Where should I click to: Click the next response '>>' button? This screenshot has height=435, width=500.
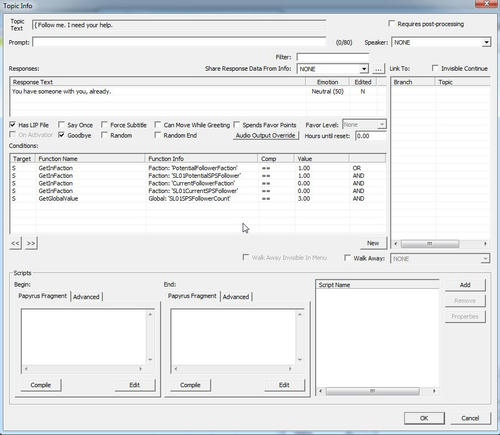[31, 243]
